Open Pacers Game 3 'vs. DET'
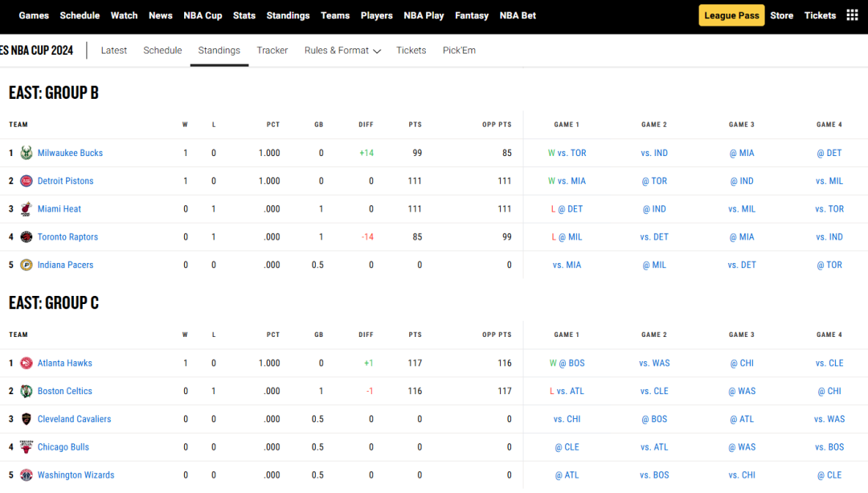The width and height of the screenshot is (868, 493). (742, 265)
